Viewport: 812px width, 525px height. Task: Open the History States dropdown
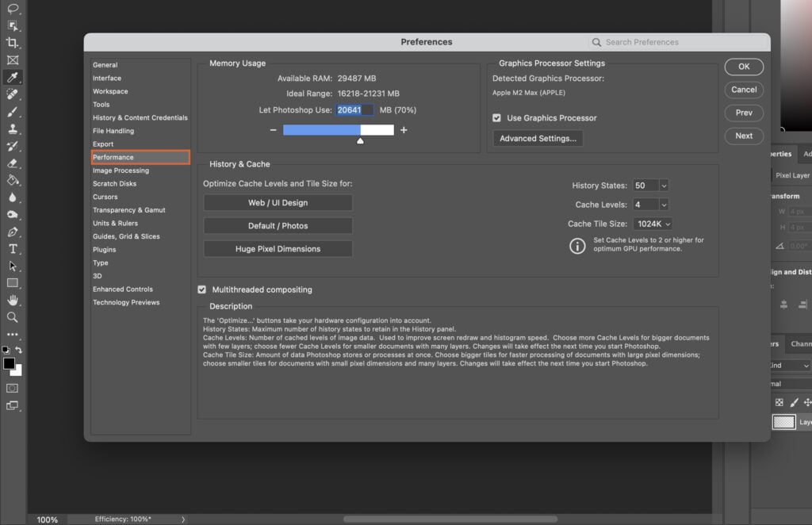pyautogui.click(x=664, y=186)
